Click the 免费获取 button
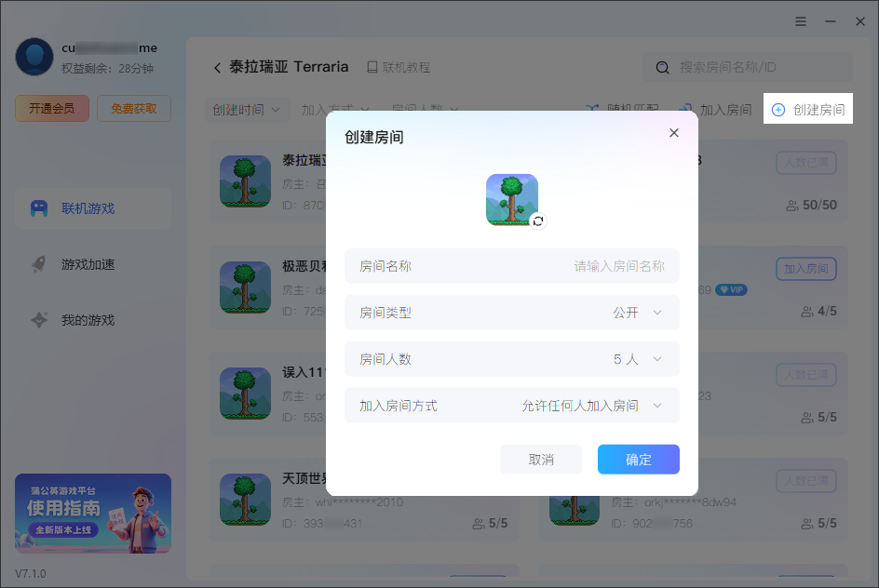This screenshot has height=588, width=879. click(x=134, y=108)
